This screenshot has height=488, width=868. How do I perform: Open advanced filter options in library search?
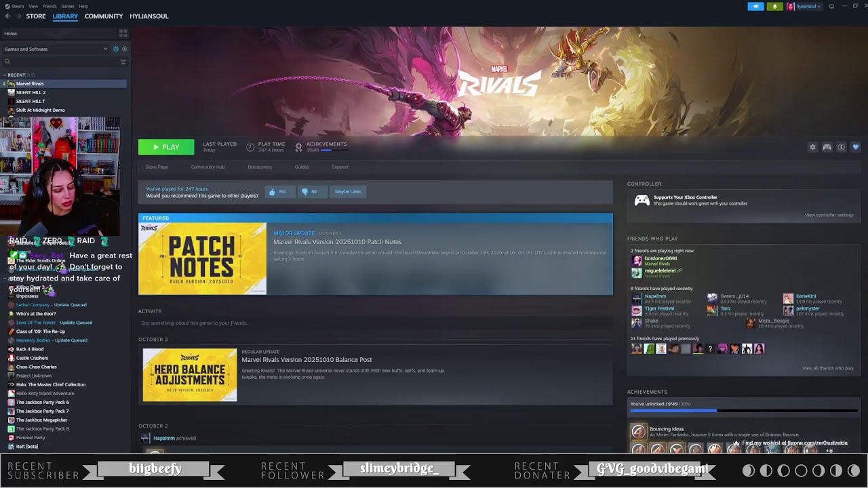(123, 62)
